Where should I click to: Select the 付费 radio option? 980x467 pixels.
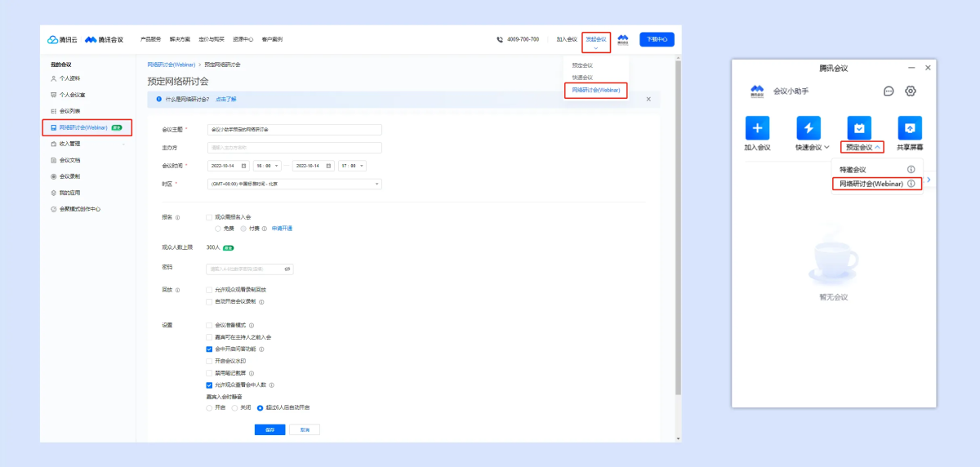[243, 229]
